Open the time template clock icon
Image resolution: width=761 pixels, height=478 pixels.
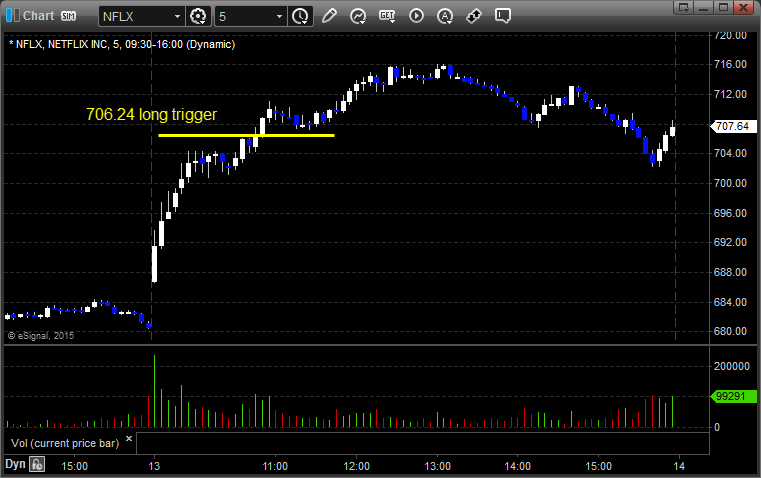(x=300, y=16)
